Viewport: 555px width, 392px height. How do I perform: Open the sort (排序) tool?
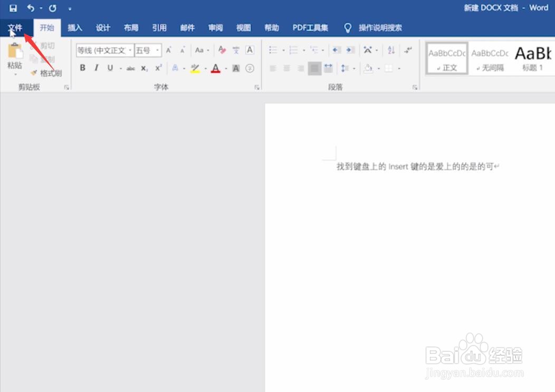391,49
